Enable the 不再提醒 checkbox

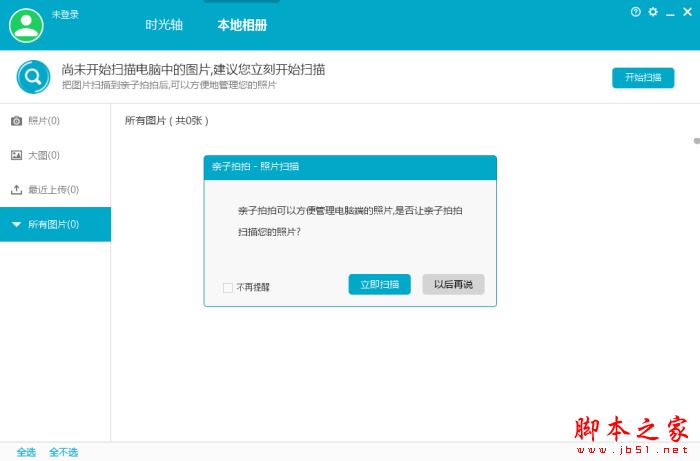point(228,287)
